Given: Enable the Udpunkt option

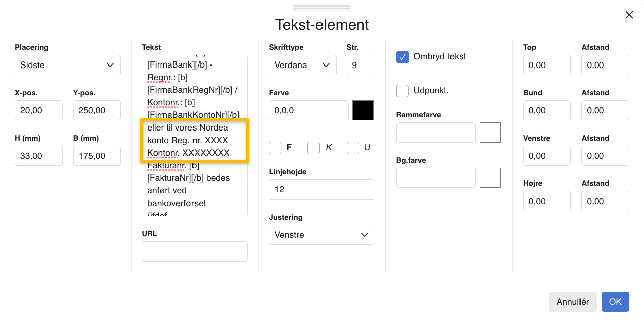Looking at the screenshot, I should pos(402,91).
